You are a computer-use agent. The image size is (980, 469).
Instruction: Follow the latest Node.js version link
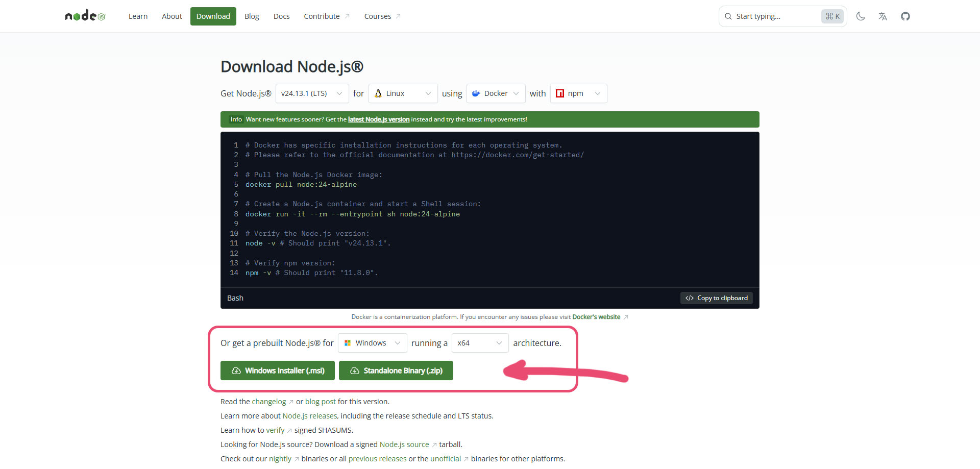click(379, 119)
